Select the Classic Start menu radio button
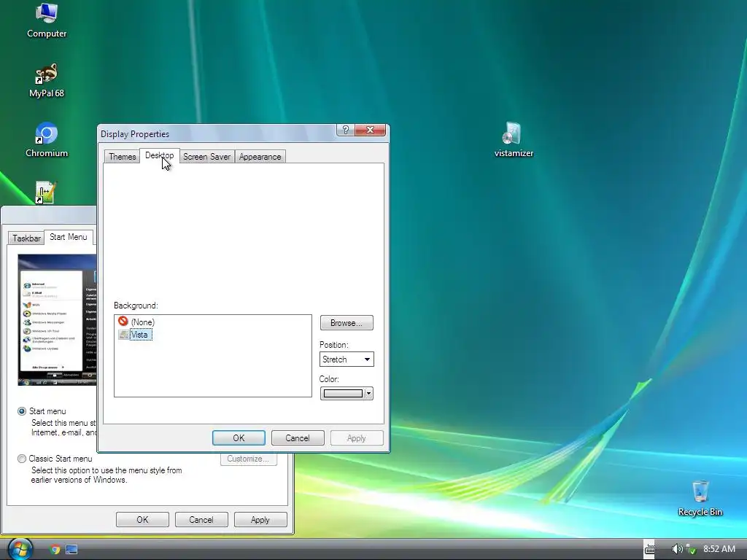Screen dimensions: 747x560 tap(22, 459)
